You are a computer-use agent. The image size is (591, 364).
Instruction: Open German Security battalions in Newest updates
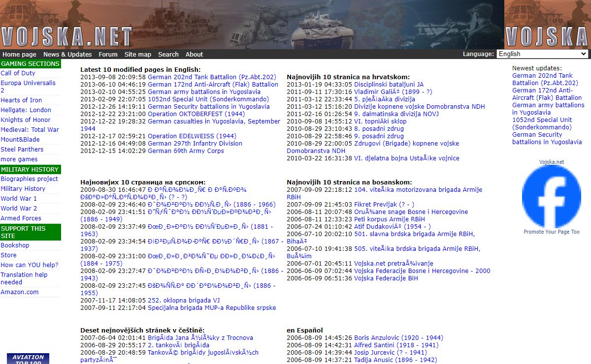[547, 138]
